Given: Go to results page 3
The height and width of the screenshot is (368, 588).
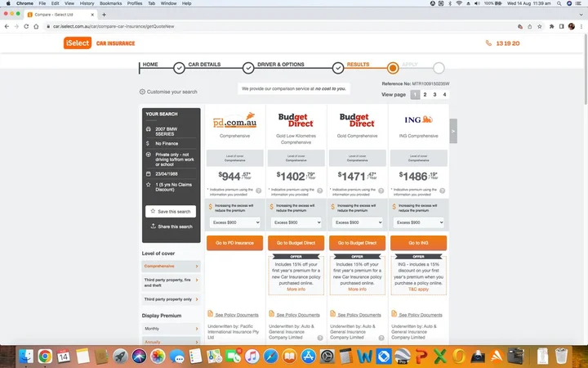Looking at the screenshot, I should tap(434, 95).
